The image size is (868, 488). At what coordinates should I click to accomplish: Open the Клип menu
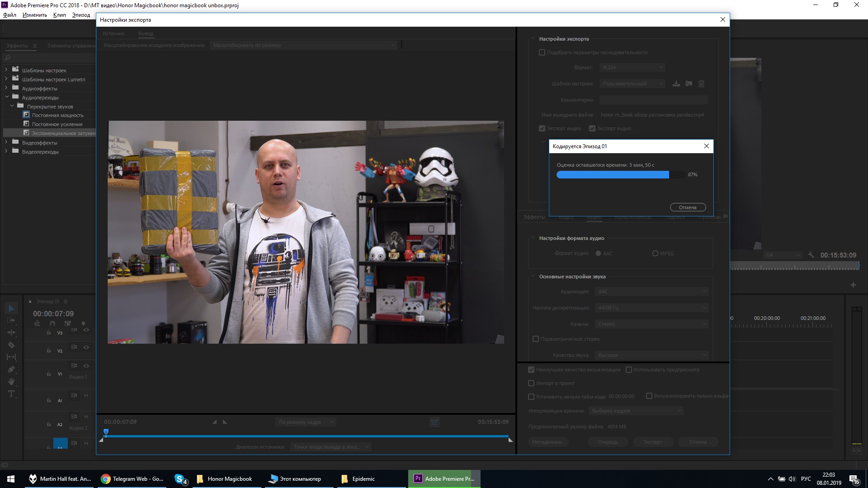[x=59, y=15]
